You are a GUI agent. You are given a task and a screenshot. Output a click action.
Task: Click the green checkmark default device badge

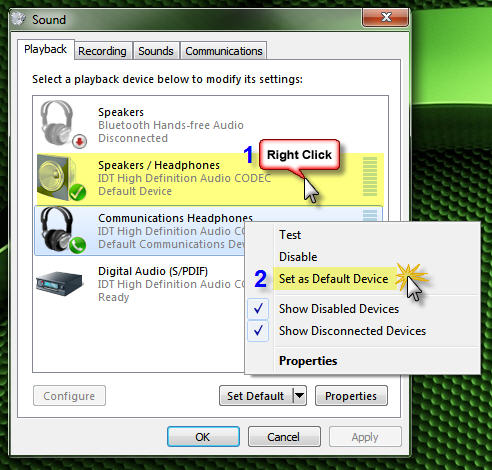77,192
